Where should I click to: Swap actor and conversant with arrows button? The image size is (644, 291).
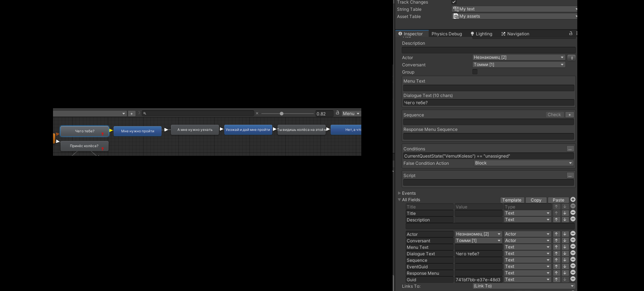pos(571,58)
